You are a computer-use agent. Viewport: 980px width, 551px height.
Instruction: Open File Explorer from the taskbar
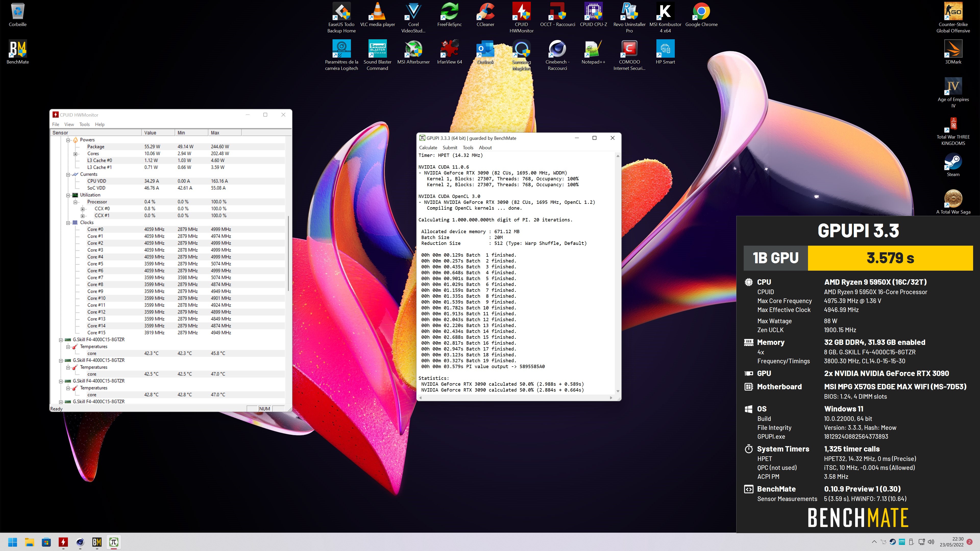point(29,542)
